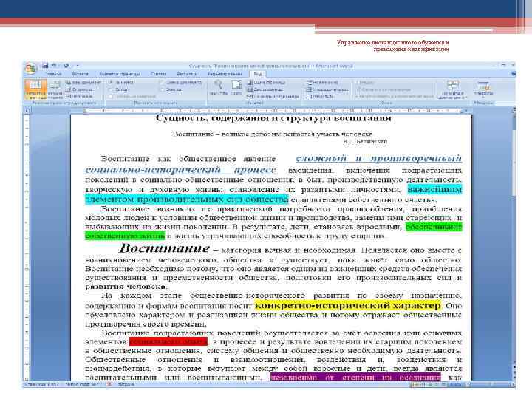Click the view shortcut buttons in status bar
Image resolution: width=532 pixels, height=399 pixels.
coord(428,384)
